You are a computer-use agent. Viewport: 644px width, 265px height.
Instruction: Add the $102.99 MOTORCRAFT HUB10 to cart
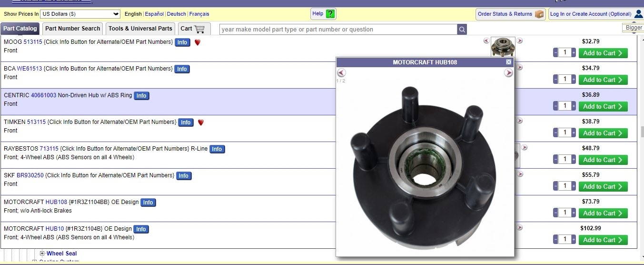(603, 240)
